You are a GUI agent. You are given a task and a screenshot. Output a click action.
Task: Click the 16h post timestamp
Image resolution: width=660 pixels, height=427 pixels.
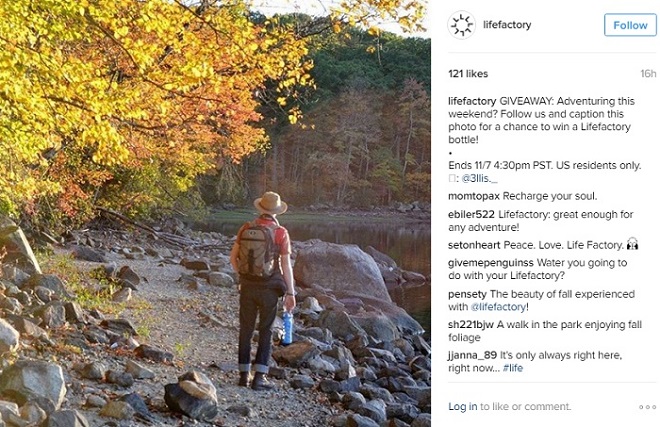pyautogui.click(x=648, y=74)
